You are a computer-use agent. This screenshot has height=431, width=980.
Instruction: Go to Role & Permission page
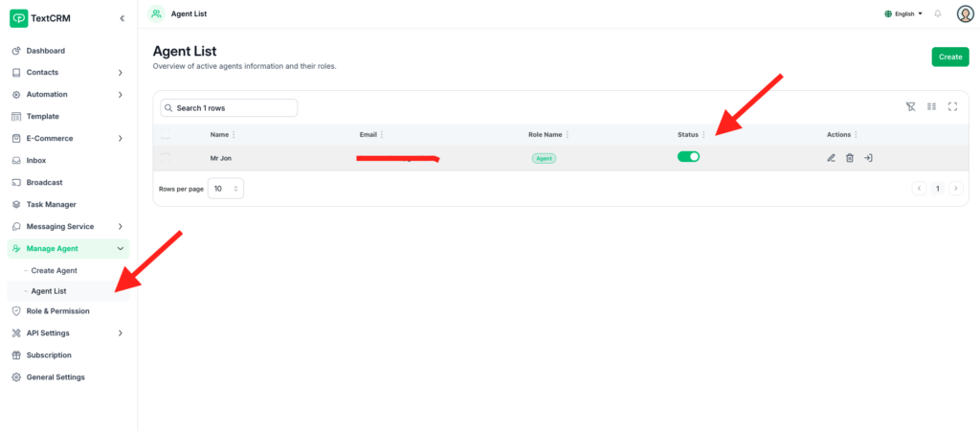[57, 311]
